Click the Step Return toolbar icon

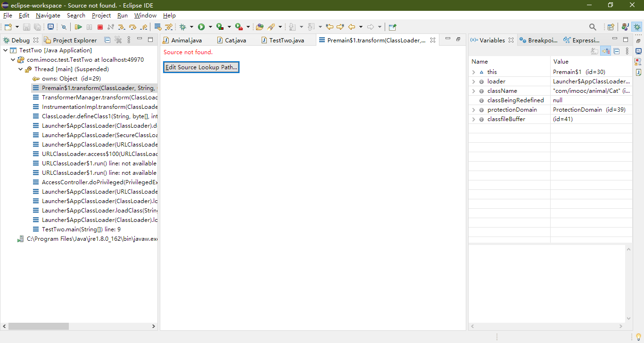pyautogui.click(x=143, y=27)
